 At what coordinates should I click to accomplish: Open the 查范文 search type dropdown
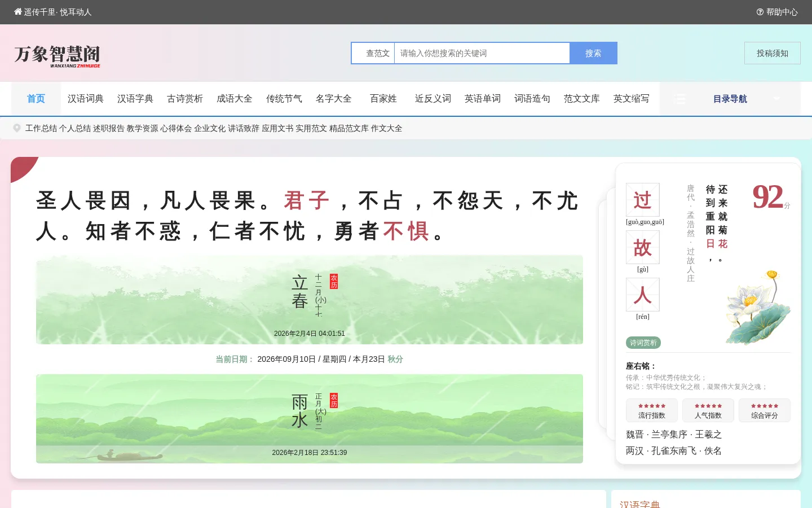[x=373, y=53]
